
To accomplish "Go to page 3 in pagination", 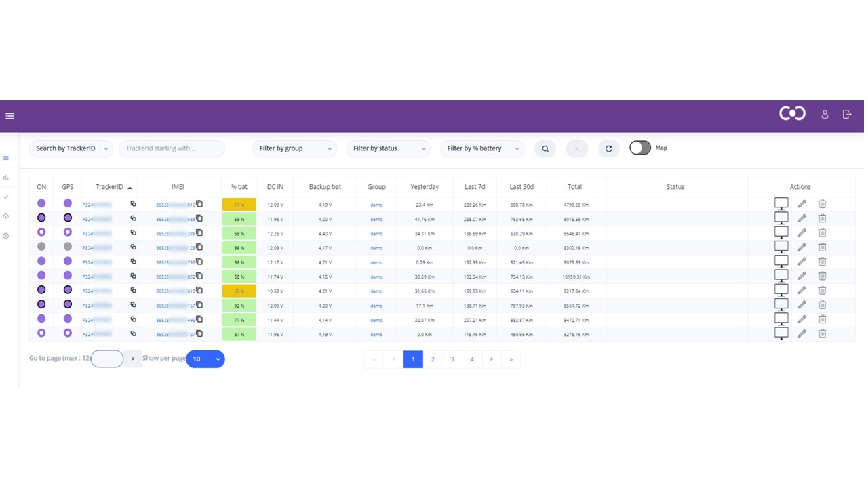I will (452, 359).
